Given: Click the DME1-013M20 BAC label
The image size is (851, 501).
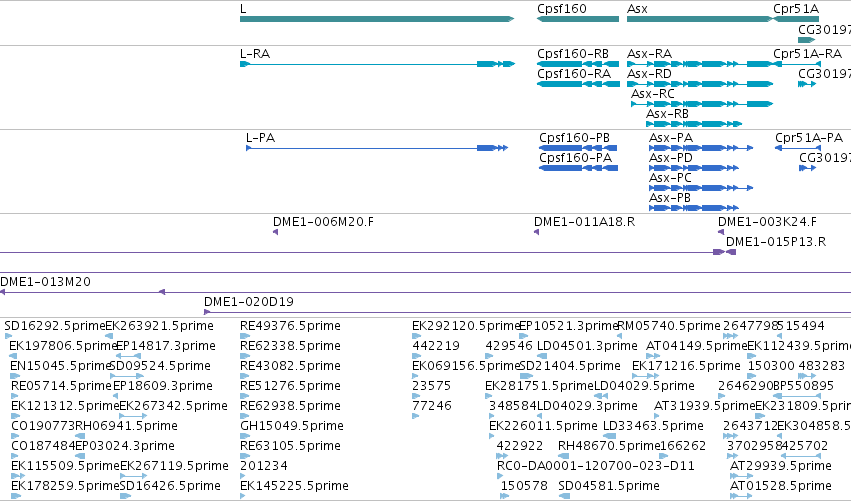Looking at the screenshot, I should pyautogui.click(x=46, y=282).
